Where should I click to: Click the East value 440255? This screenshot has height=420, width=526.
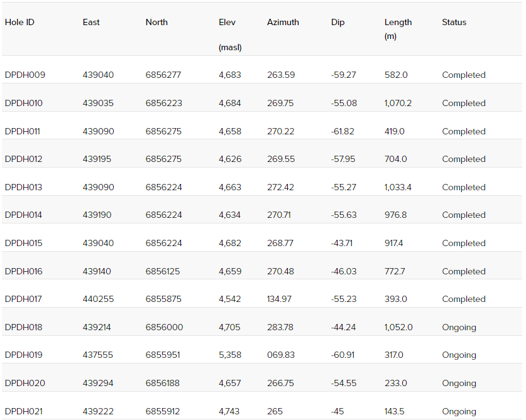(98, 299)
